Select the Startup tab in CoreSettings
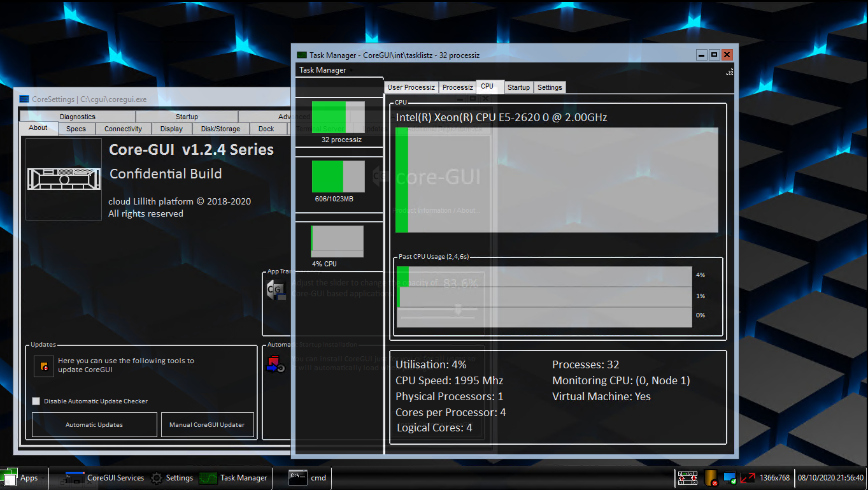 (187, 117)
